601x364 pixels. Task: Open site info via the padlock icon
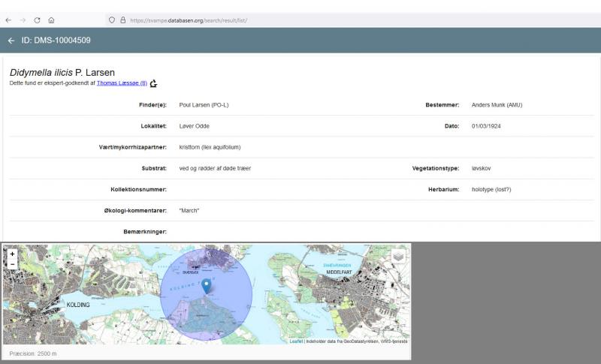(122, 20)
